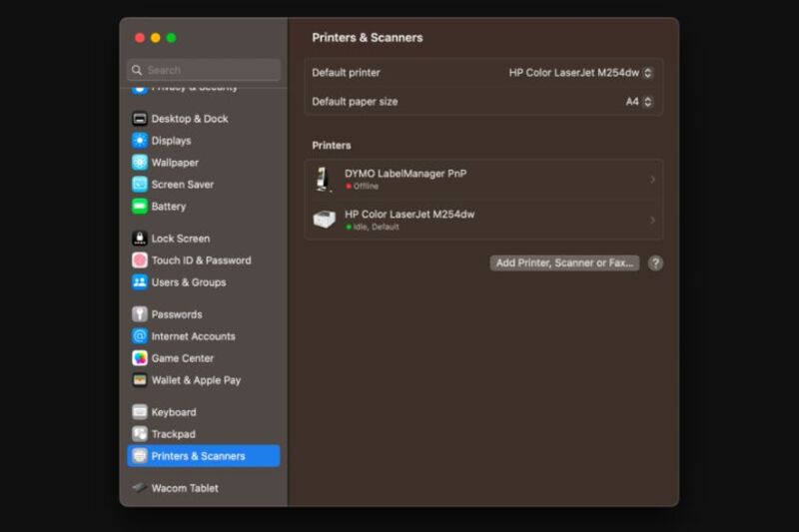The height and width of the screenshot is (532, 799).
Task: Open Battery settings pane
Action: [x=204, y=207]
